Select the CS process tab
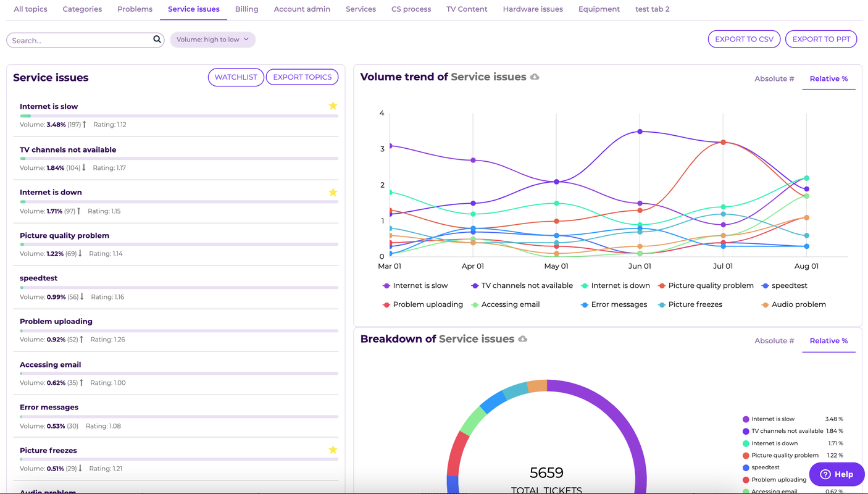The height and width of the screenshot is (494, 868). point(411,9)
